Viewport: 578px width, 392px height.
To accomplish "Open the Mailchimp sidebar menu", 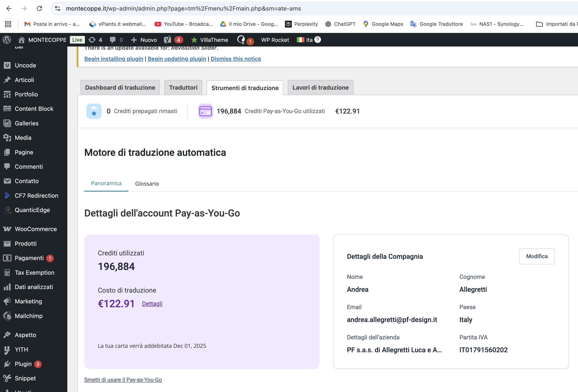I will 29,316.
